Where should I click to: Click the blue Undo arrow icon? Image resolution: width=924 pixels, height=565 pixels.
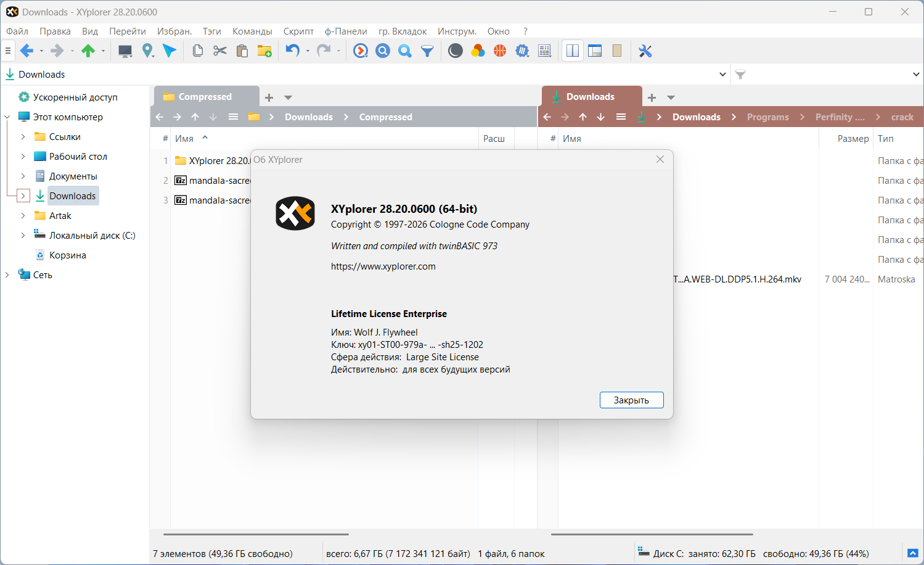point(293,51)
